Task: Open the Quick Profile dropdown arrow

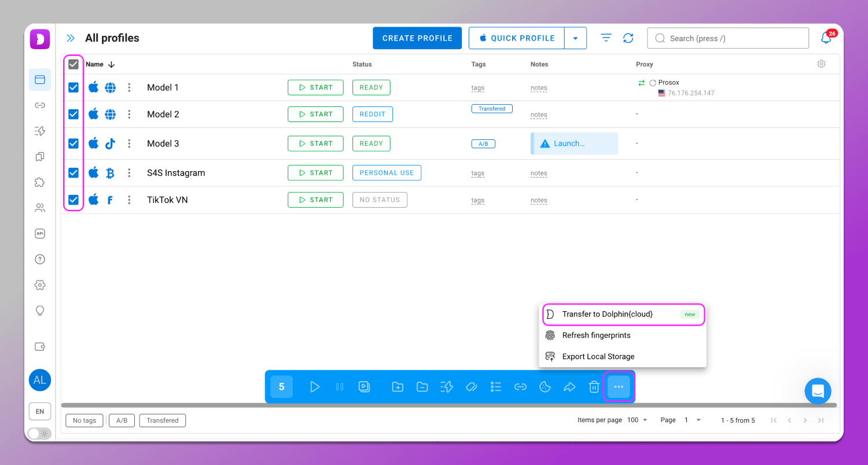Action: coord(576,38)
